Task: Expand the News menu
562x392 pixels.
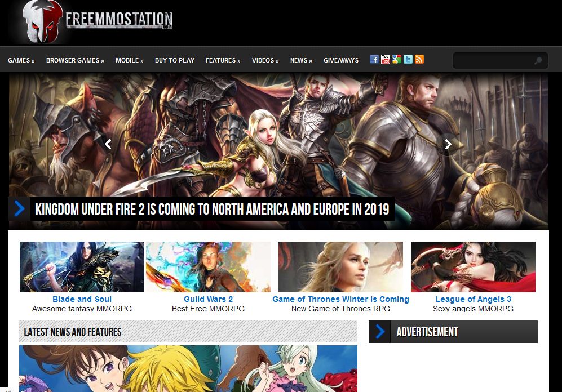Action: coord(301,60)
